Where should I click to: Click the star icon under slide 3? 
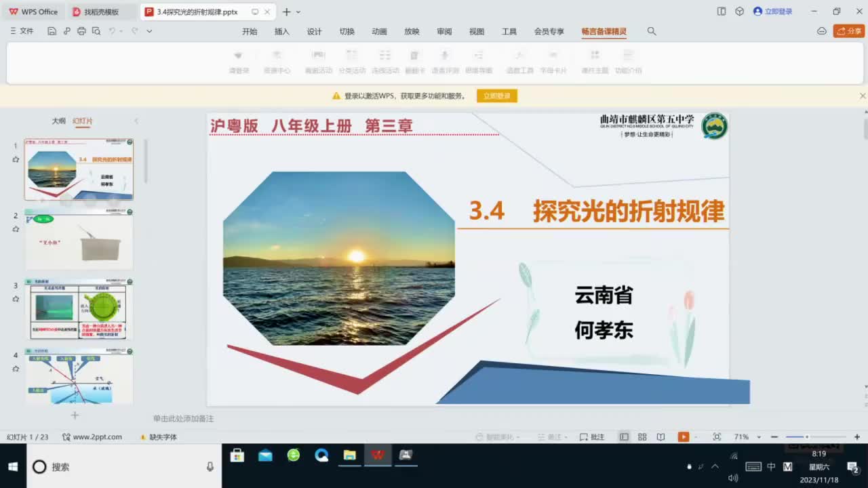[x=16, y=299]
